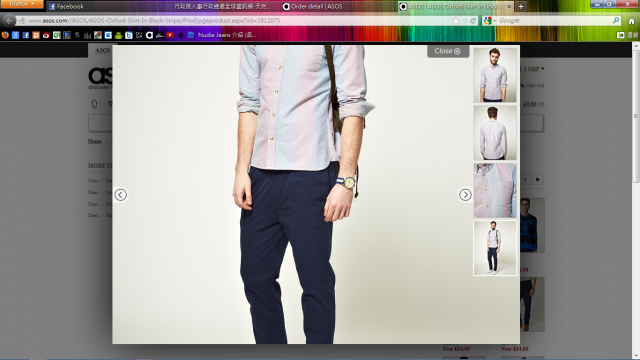Open the Nudie Jeans bookmark
The width and height of the screenshot is (640, 360).
(222, 35)
